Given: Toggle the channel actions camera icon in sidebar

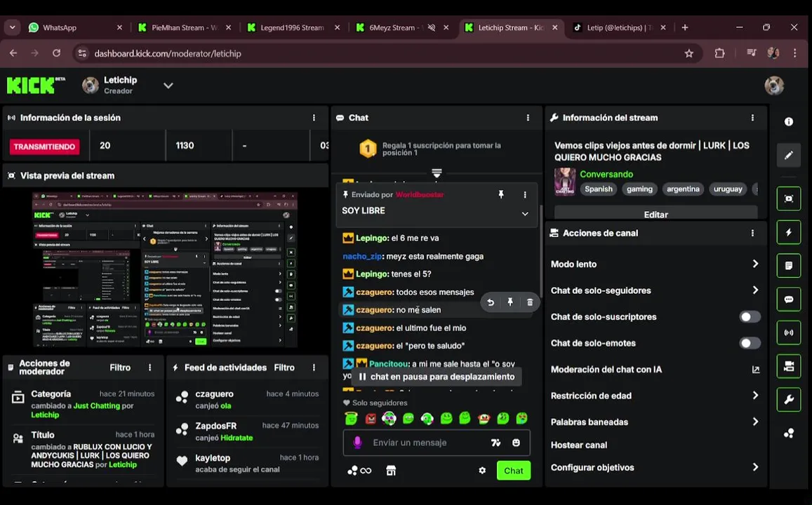Looking at the screenshot, I should (788, 366).
